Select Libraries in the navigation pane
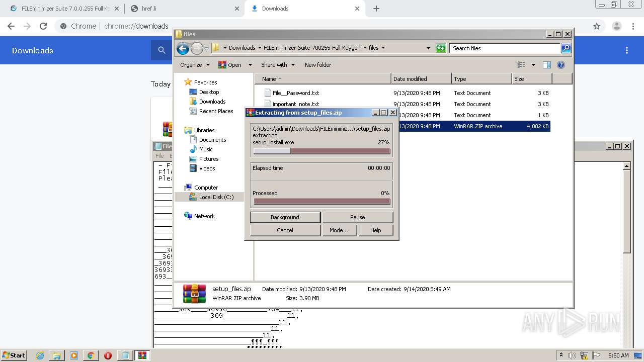The image size is (644, 362). click(x=204, y=130)
